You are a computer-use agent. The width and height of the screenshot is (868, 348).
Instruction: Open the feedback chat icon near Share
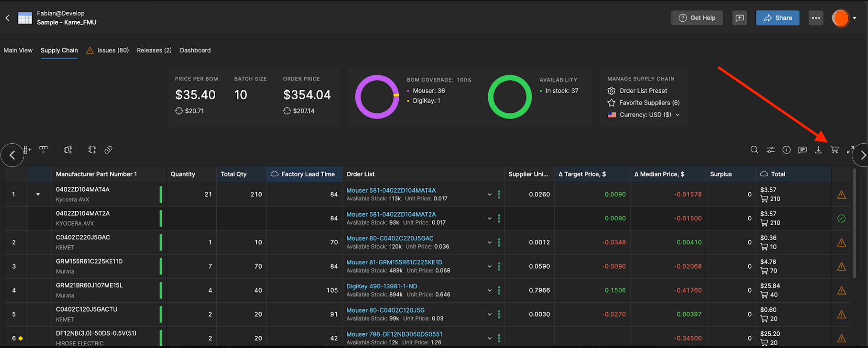[739, 18]
